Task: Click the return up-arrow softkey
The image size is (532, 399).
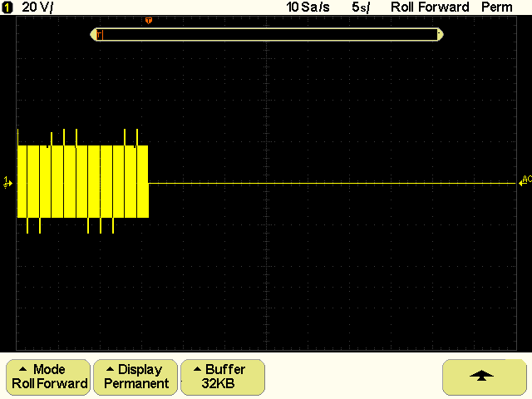Action: coord(484,377)
